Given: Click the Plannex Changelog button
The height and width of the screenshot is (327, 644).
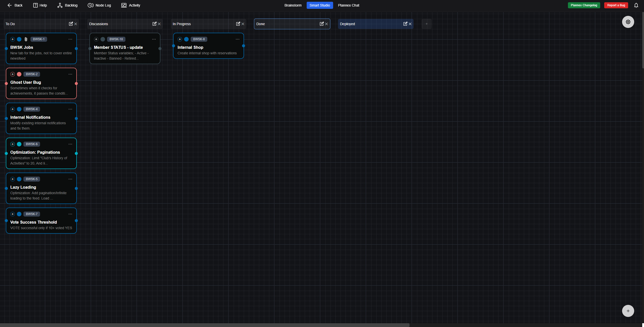Looking at the screenshot, I should pyautogui.click(x=584, y=5).
